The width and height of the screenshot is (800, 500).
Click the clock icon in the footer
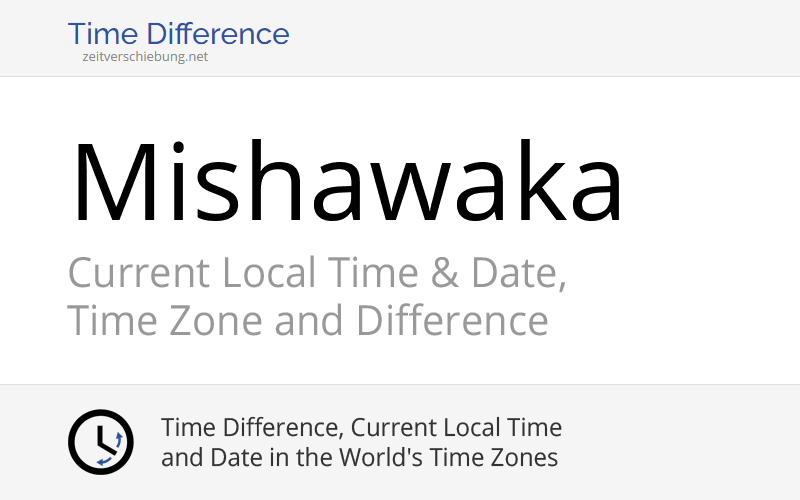click(x=100, y=442)
